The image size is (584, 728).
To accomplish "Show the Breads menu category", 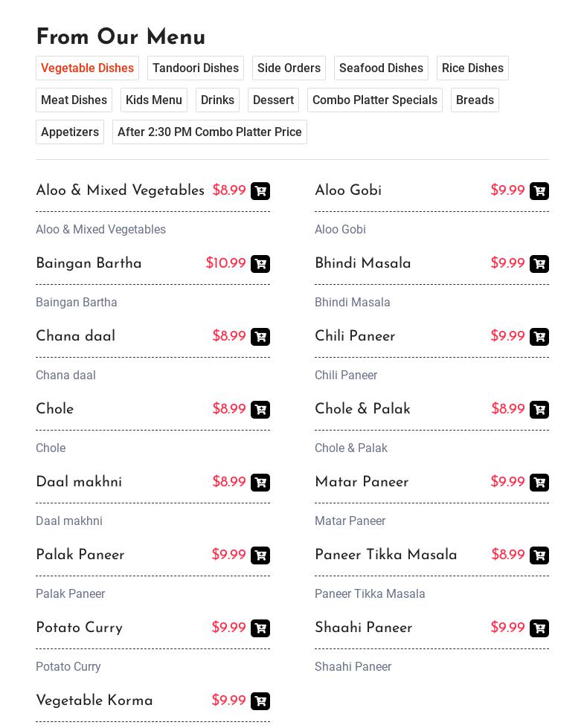I will (475, 100).
